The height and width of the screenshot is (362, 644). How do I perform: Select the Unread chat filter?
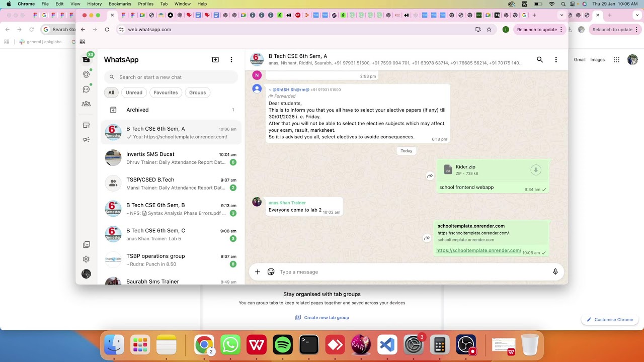coord(134,93)
